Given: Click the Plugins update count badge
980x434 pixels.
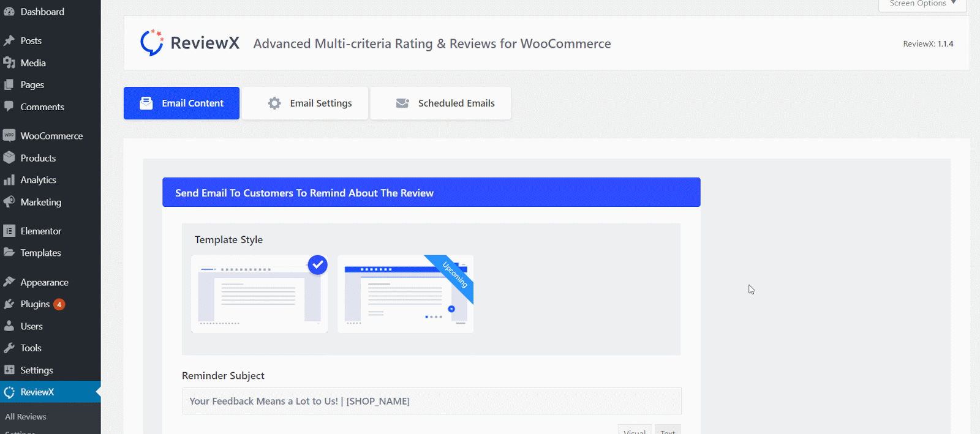Looking at the screenshot, I should [59, 304].
